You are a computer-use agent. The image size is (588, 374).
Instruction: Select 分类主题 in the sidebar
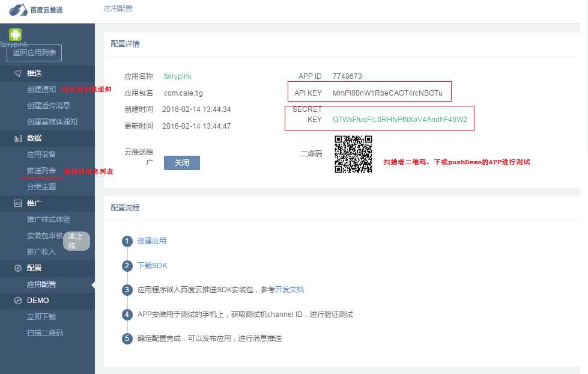point(41,186)
